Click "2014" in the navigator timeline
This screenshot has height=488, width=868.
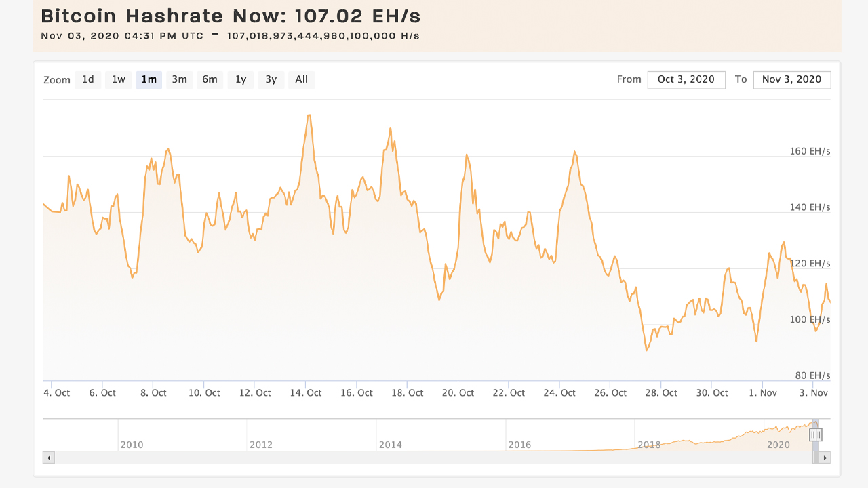391,445
